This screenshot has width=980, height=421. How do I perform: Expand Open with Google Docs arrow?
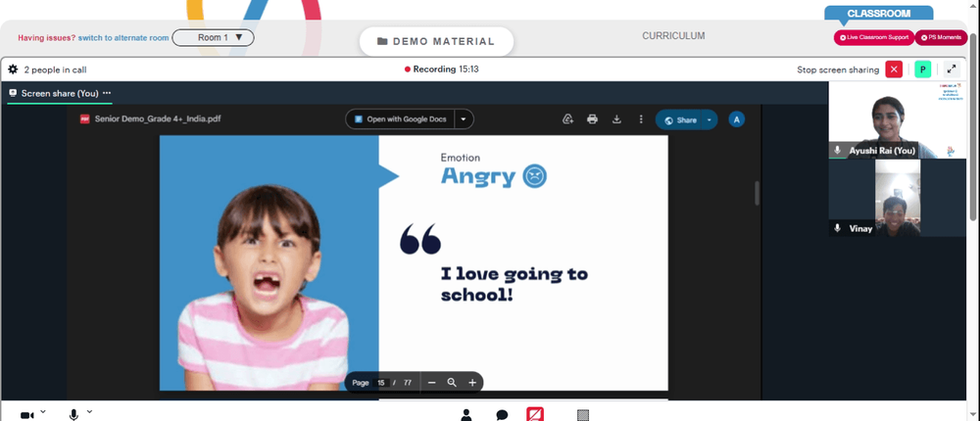464,119
